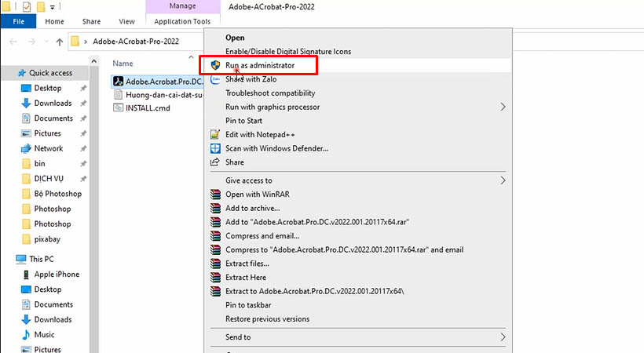The image size is (644, 353).
Task: Click WinRAR icon beside Add to archive
Action: click(x=215, y=208)
